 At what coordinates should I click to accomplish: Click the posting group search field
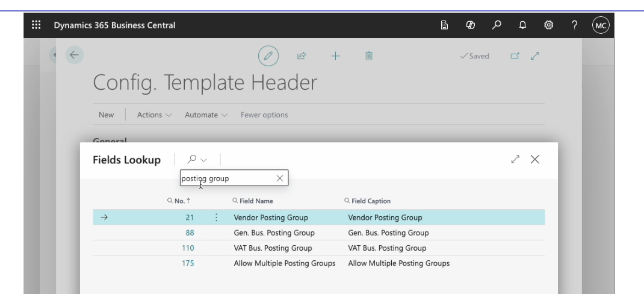[x=226, y=178]
